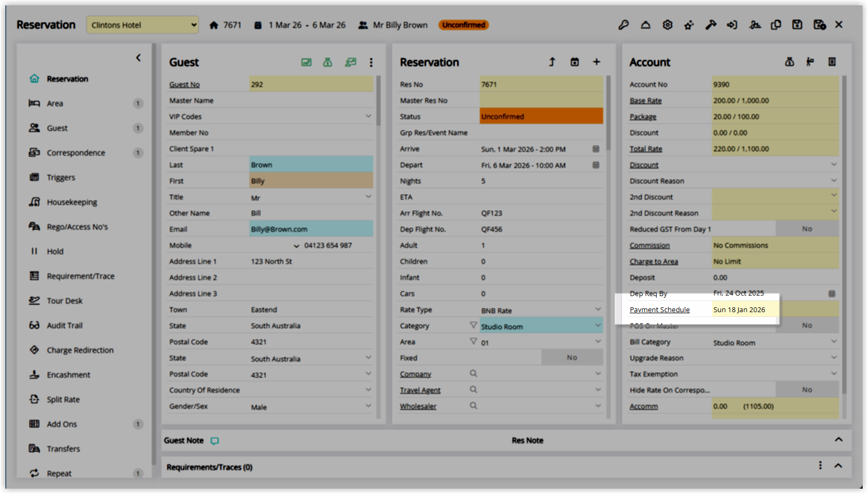Collapse the left sidebar menu
Image resolution: width=868 pixels, height=494 pixels.
(x=138, y=57)
